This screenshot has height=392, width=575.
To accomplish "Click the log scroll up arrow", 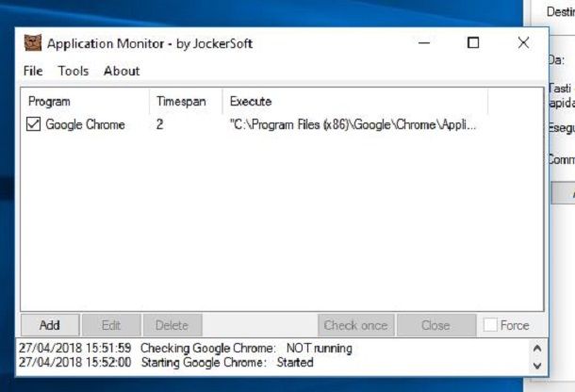I will [x=537, y=349].
